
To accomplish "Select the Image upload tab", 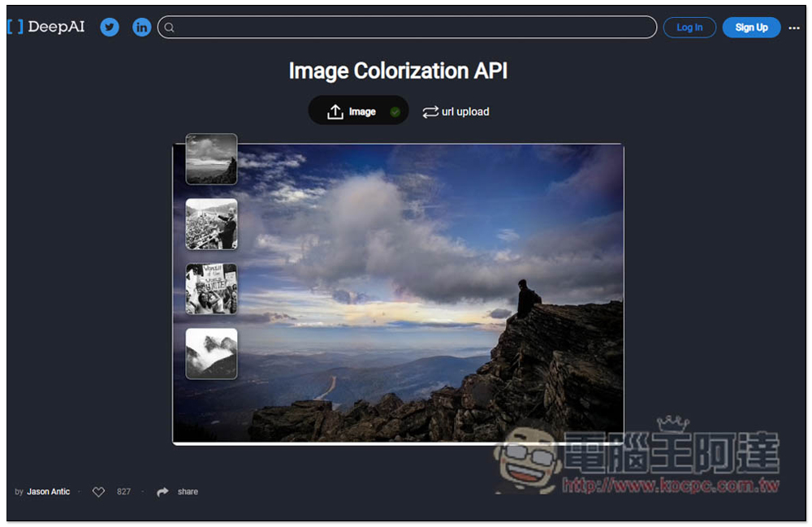I will pyautogui.click(x=362, y=112).
